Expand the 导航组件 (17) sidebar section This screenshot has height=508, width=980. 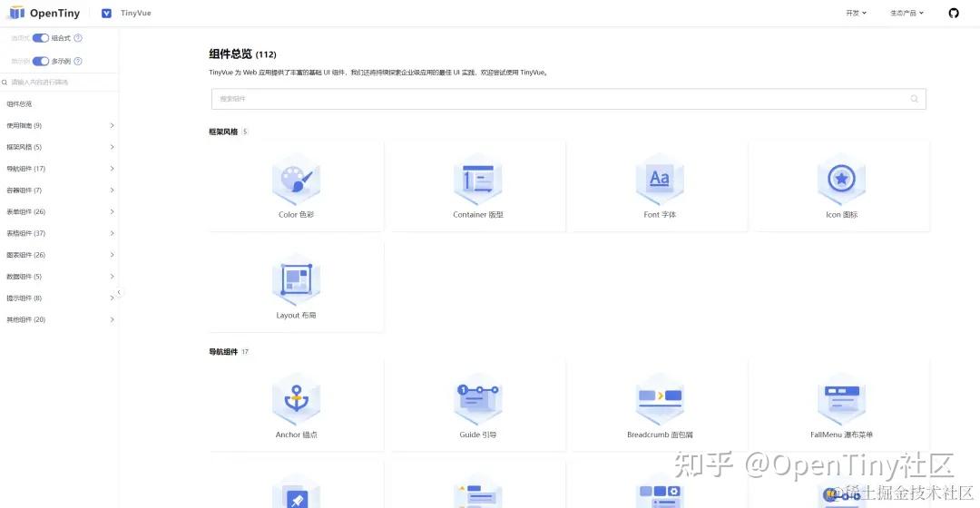[x=59, y=169]
